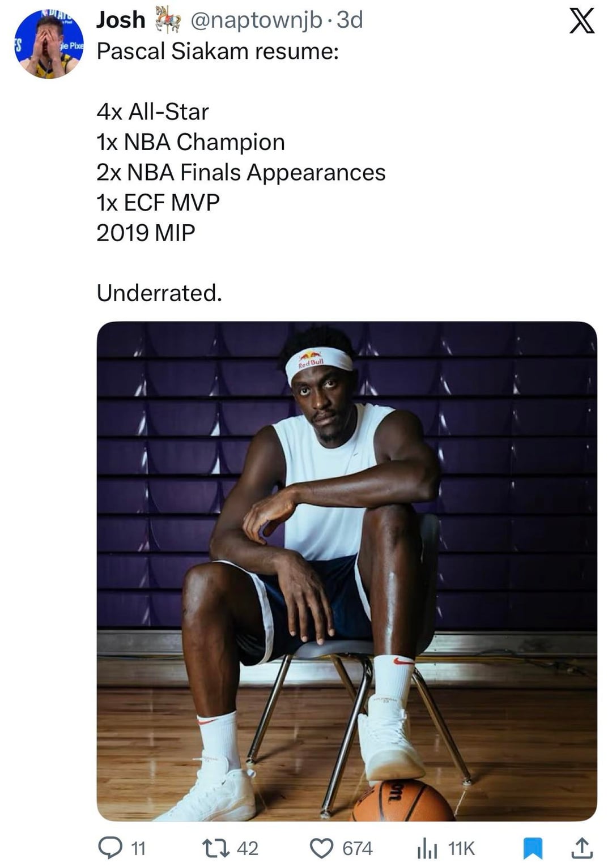612x868 pixels.
Task: Click the "4x All-Star" line of text
Action: click(x=152, y=112)
